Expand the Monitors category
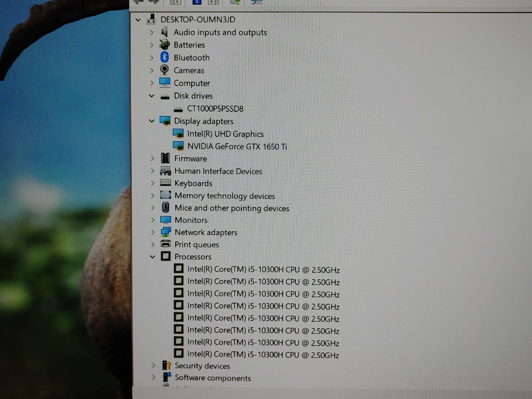The width and height of the screenshot is (532, 399). [153, 220]
